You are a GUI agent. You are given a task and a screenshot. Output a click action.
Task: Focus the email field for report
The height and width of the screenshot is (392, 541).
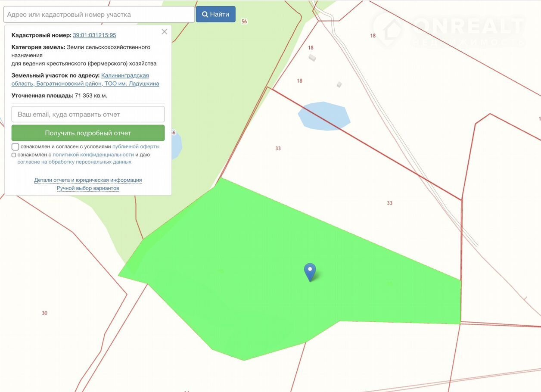pyautogui.click(x=88, y=115)
